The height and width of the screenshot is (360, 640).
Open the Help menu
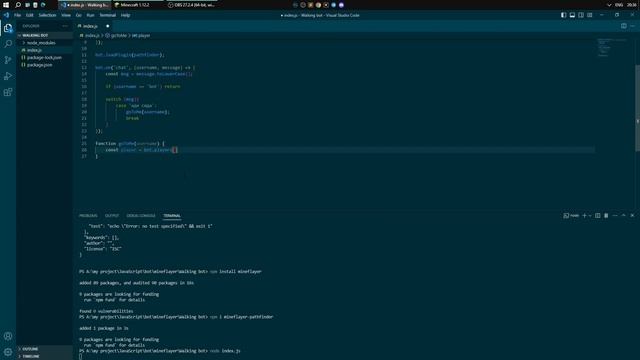(x=125, y=15)
